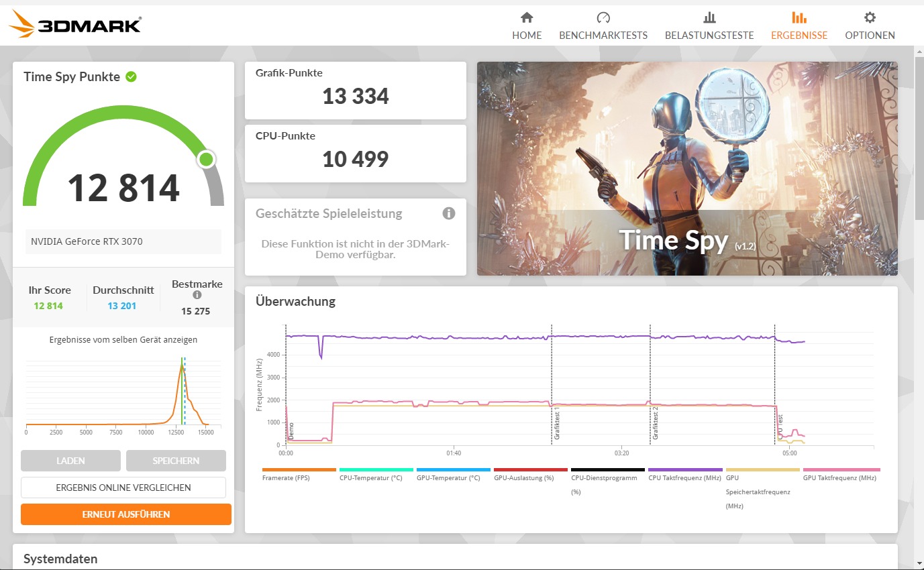Click the info icon under Bestmarke

pyautogui.click(x=197, y=295)
